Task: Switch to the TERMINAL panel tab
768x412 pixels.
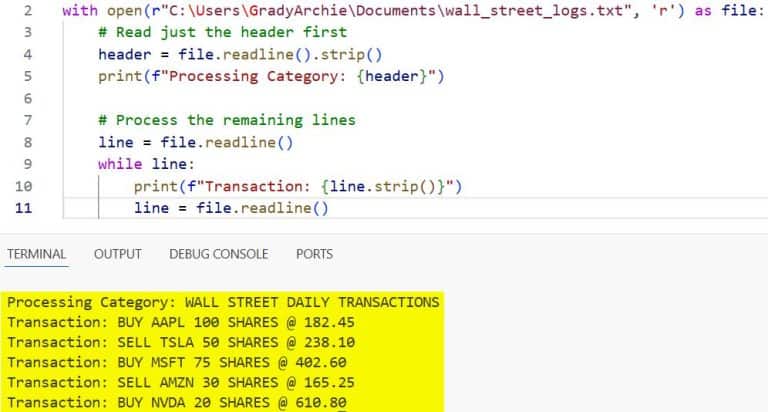Action: coord(36,254)
